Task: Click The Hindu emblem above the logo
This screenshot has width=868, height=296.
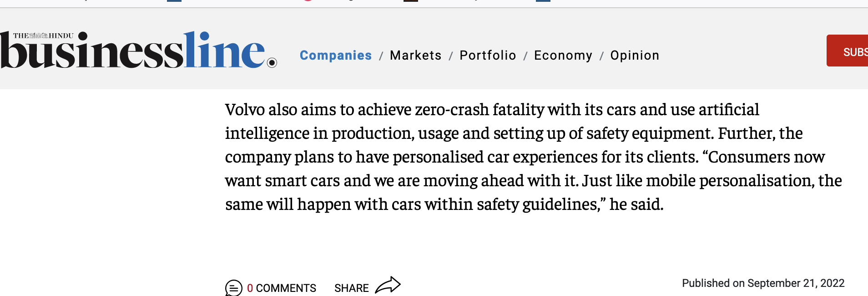Action: pyautogui.click(x=39, y=36)
